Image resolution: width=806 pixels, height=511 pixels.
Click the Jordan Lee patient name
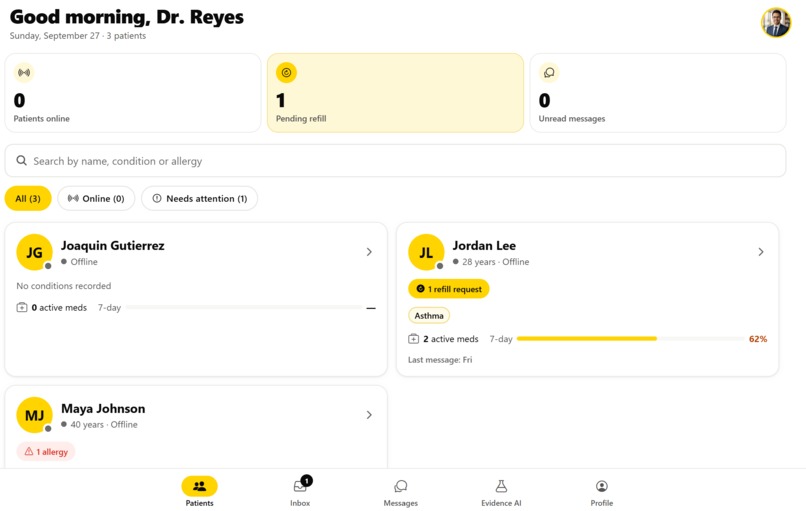[484, 246]
